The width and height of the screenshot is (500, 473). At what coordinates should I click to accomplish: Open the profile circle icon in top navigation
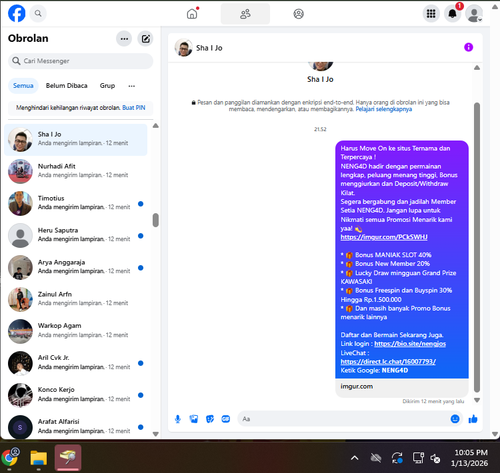[x=298, y=14]
